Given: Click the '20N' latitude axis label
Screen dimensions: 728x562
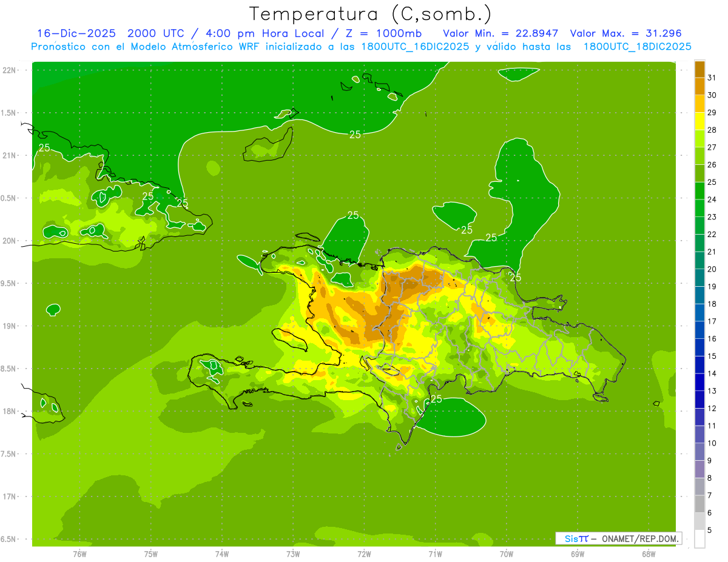Looking at the screenshot, I should (9, 241).
